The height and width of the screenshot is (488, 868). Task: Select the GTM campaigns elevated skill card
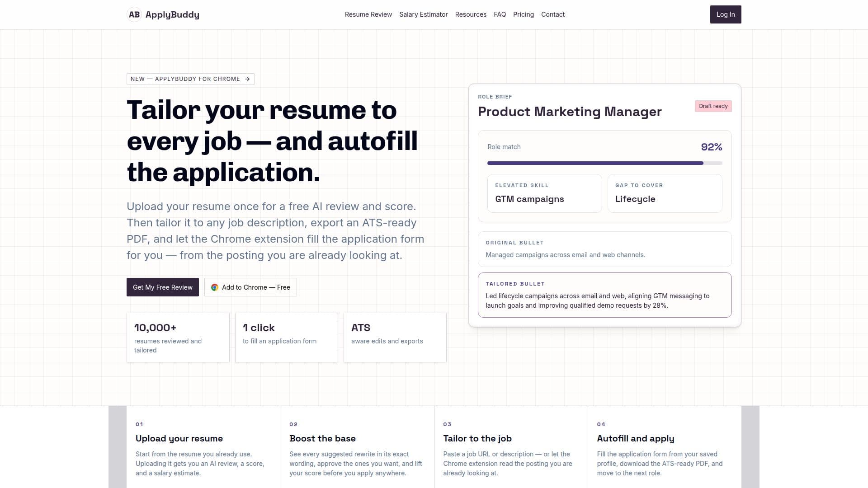[x=544, y=193]
